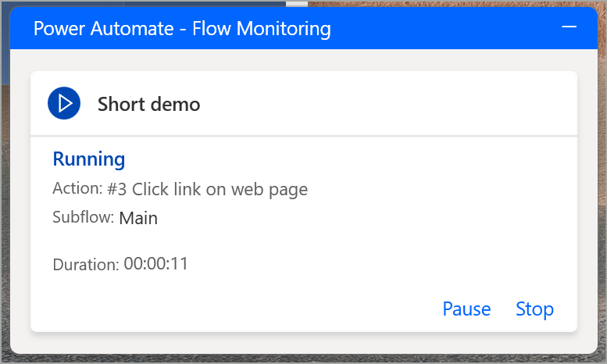Click the blue play icon beside Short demo
Screen dimensions: 607x364
tap(64, 103)
